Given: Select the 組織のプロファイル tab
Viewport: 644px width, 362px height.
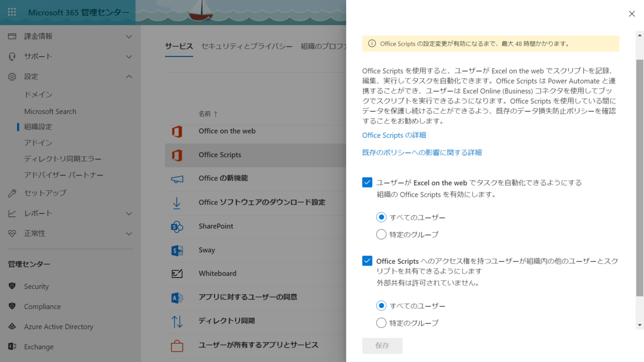Looking at the screenshot, I should [322, 47].
